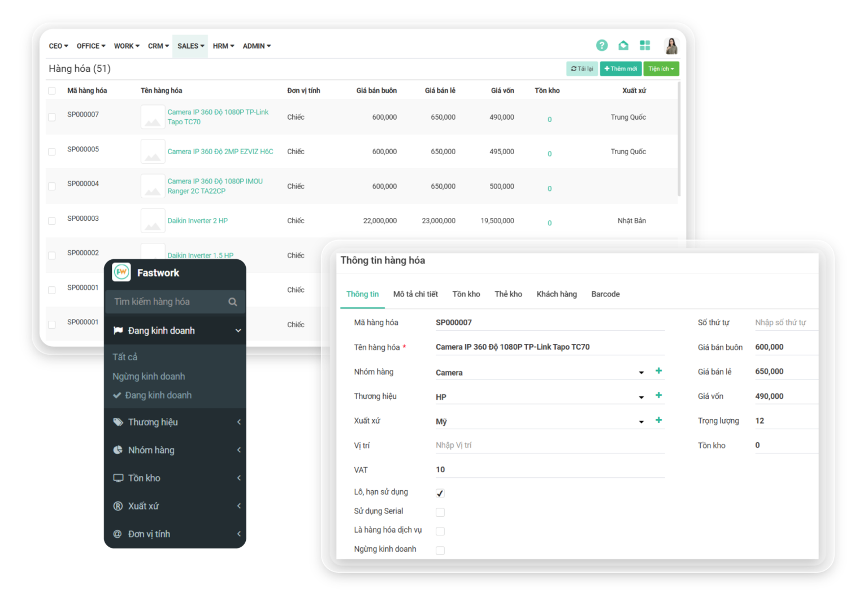Open the SALES menu
Viewport: 868px width, 593px height.
[x=190, y=46]
